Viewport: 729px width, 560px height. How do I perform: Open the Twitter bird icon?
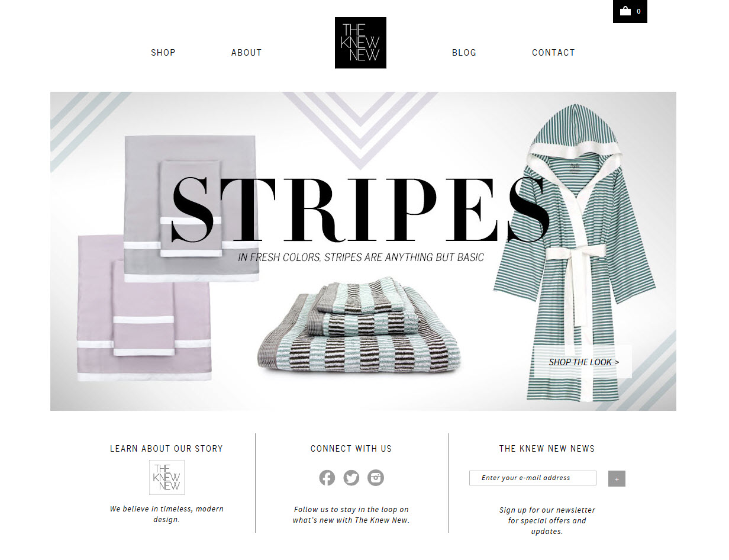pyautogui.click(x=351, y=478)
